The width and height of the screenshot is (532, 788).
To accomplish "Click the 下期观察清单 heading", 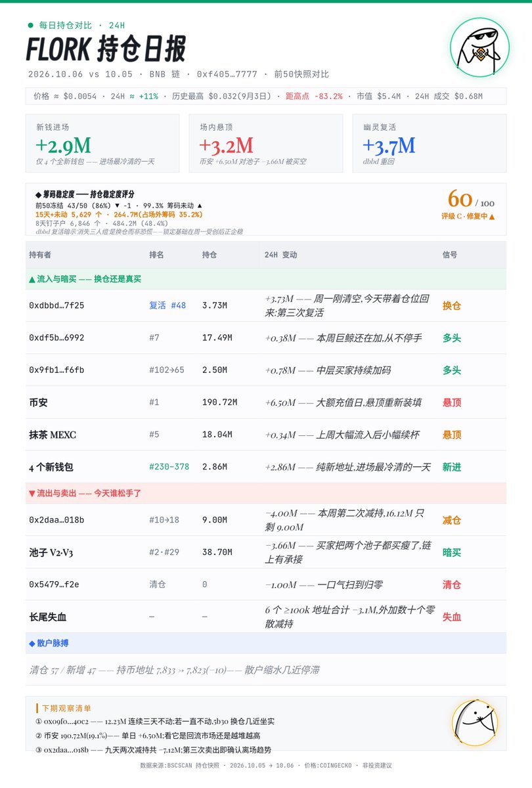I will pos(66,709).
